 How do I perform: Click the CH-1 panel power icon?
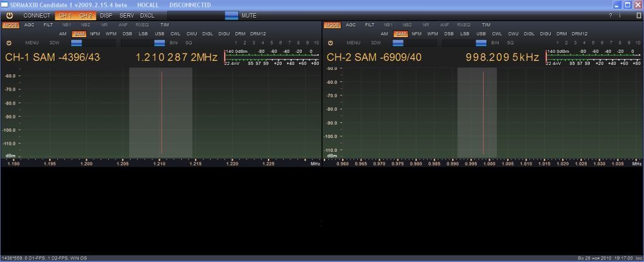(9, 43)
